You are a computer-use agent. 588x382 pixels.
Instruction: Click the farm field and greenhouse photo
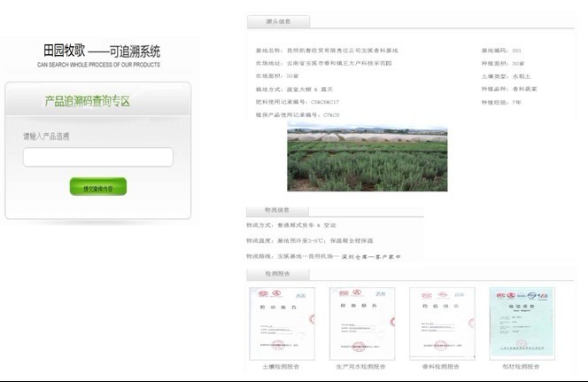click(x=367, y=157)
